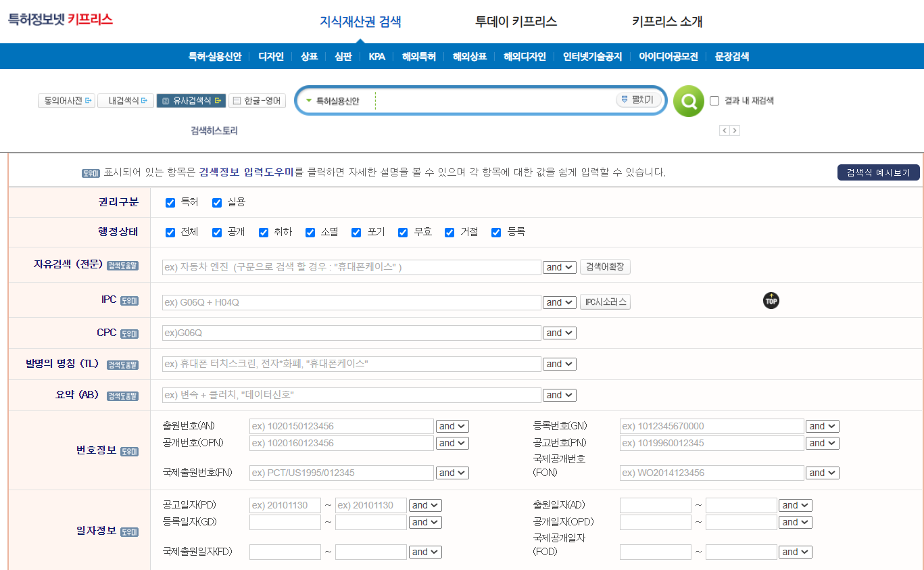924x570 pixels.
Task: Enable 결과 내 재검색 checkbox
Action: [x=714, y=101]
